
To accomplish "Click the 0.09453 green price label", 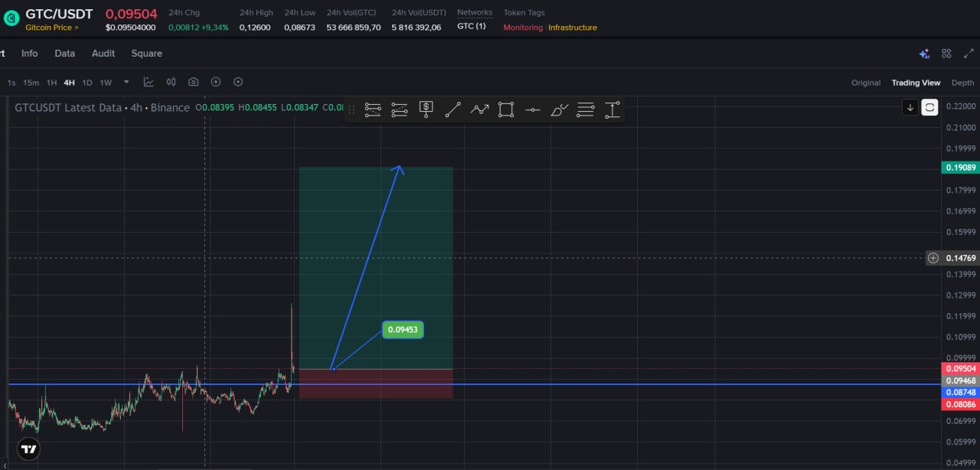I will (403, 330).
